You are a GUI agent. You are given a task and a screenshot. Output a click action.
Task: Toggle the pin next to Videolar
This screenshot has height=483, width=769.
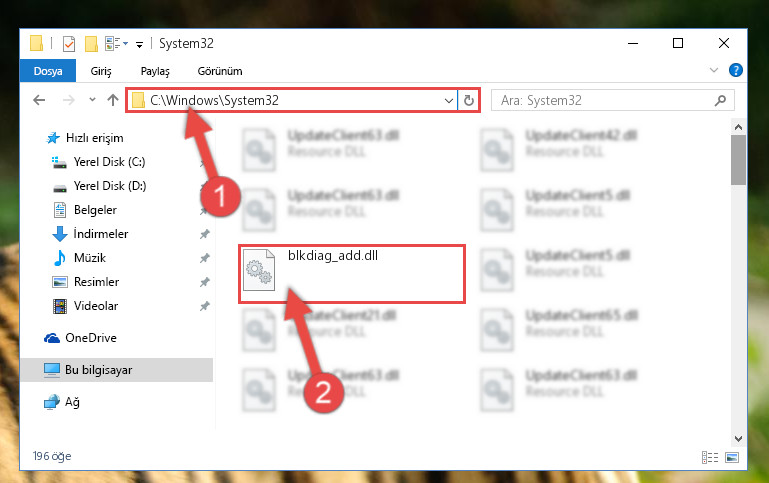click(205, 306)
